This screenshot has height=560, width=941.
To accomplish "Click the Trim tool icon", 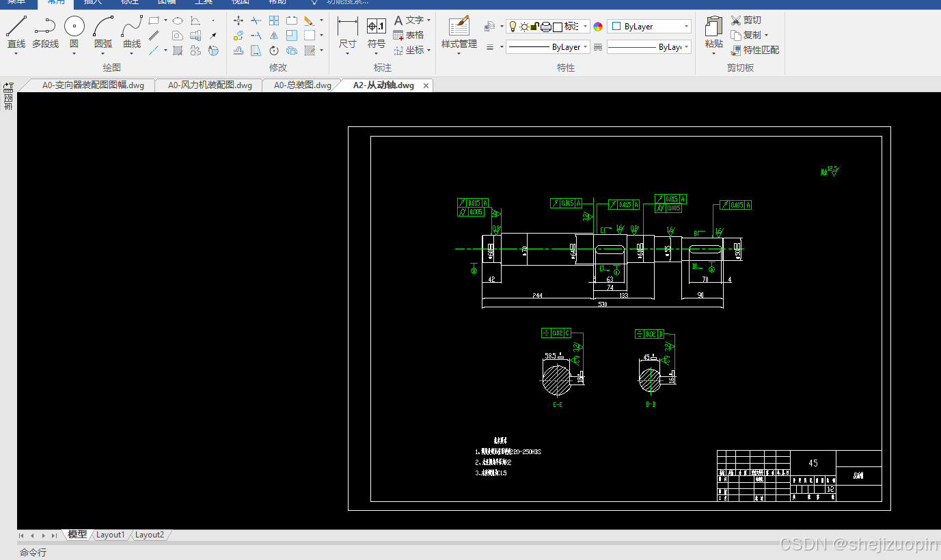I will click(x=256, y=20).
